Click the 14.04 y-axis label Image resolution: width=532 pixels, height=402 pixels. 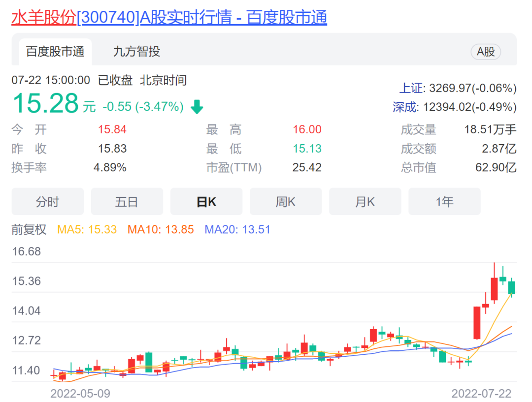27,311
